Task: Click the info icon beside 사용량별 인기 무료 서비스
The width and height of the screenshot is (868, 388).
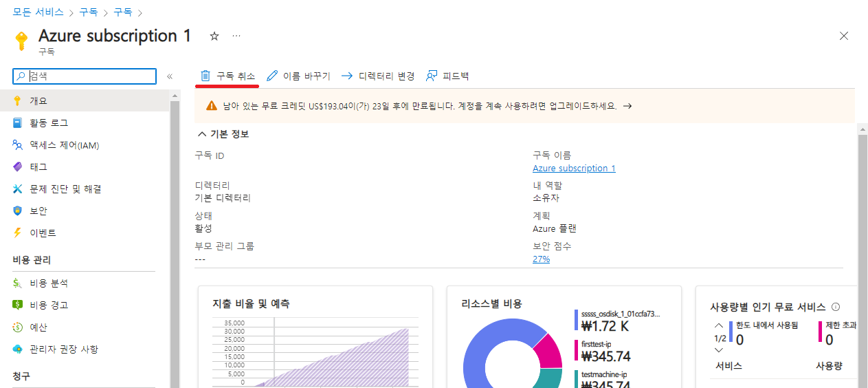Action: [836, 307]
